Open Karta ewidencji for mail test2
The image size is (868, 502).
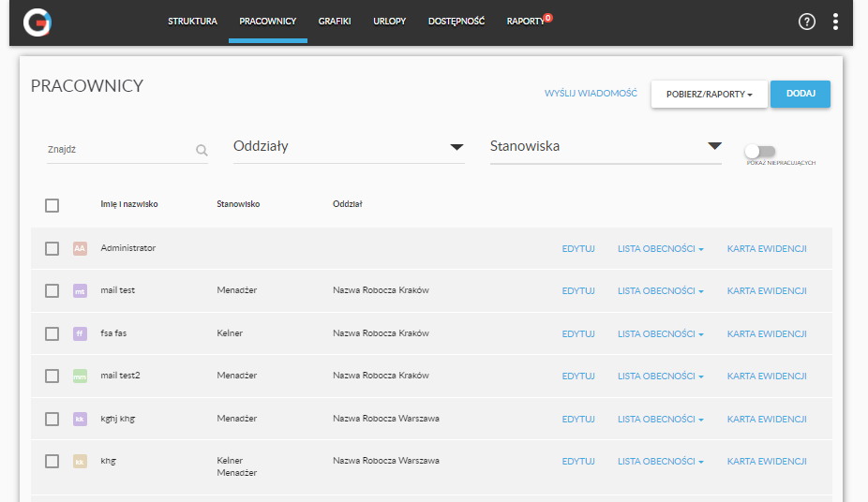click(767, 376)
